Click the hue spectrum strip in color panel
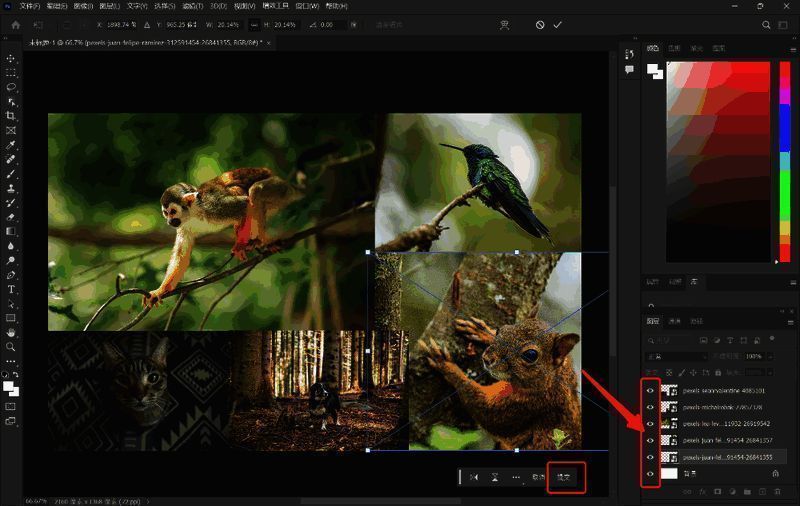This screenshot has height=506, width=800. (x=784, y=160)
